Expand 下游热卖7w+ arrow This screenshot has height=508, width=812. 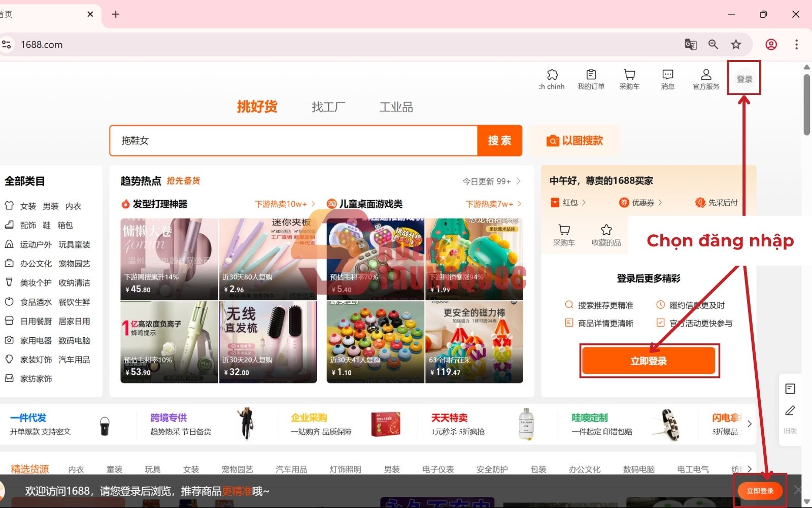tap(519, 204)
